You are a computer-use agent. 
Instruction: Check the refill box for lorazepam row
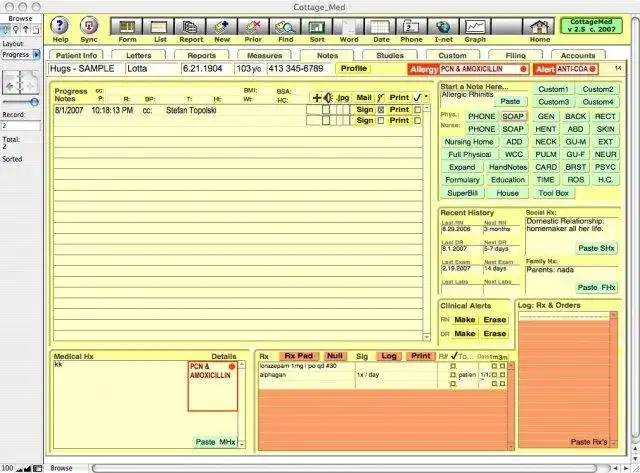453,366
